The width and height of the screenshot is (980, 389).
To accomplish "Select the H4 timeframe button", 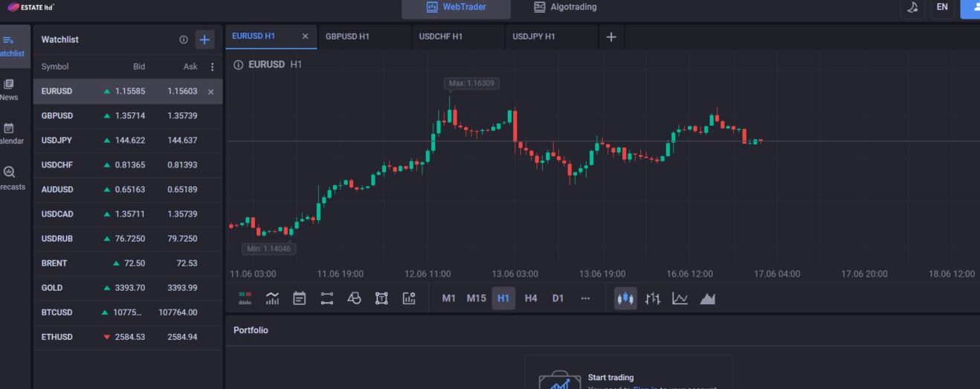I will tap(531, 298).
